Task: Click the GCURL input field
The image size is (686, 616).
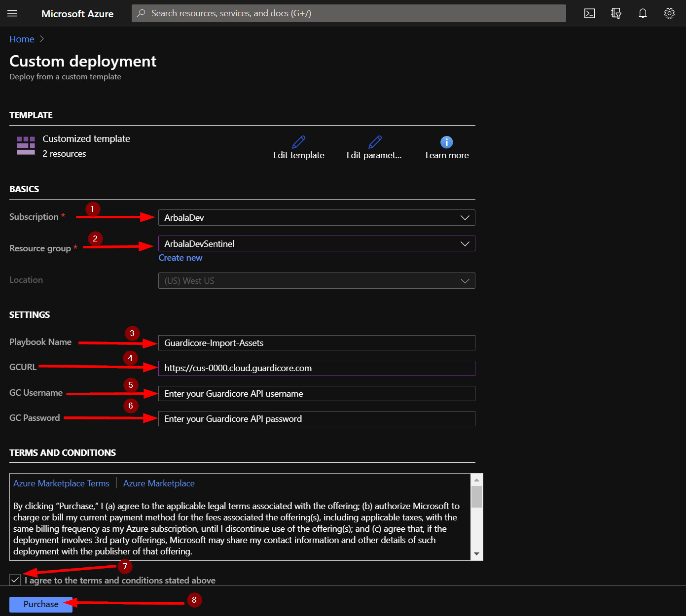Action: [317, 368]
